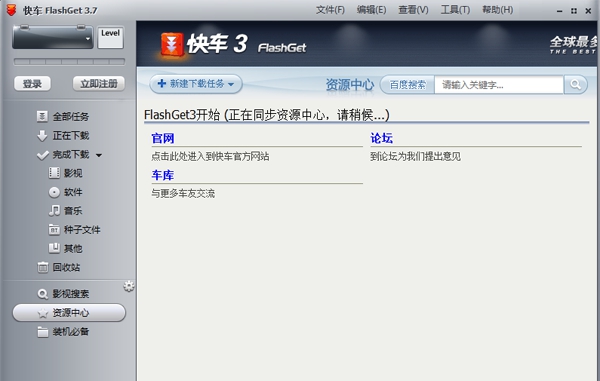Viewport: 600px width, 381px height.
Task: Click the magnifier search submit icon
Action: 576,85
